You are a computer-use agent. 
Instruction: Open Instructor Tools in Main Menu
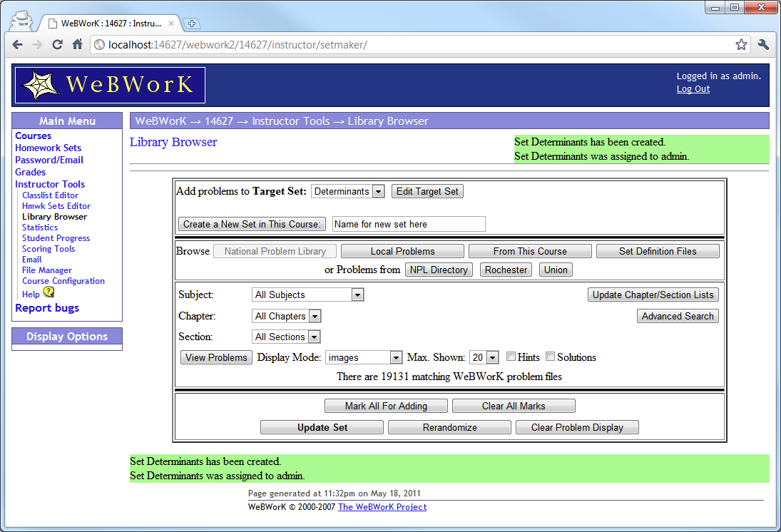pyautogui.click(x=50, y=184)
